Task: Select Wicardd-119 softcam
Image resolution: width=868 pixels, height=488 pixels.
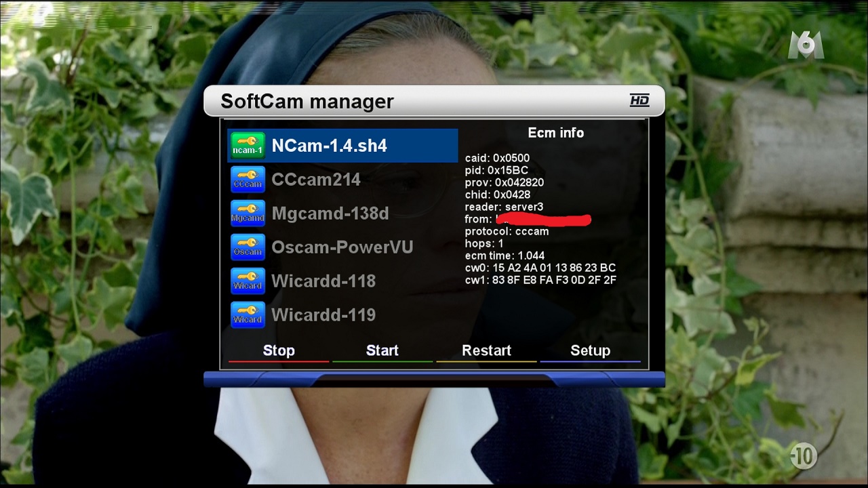Action: pyautogui.click(x=342, y=315)
